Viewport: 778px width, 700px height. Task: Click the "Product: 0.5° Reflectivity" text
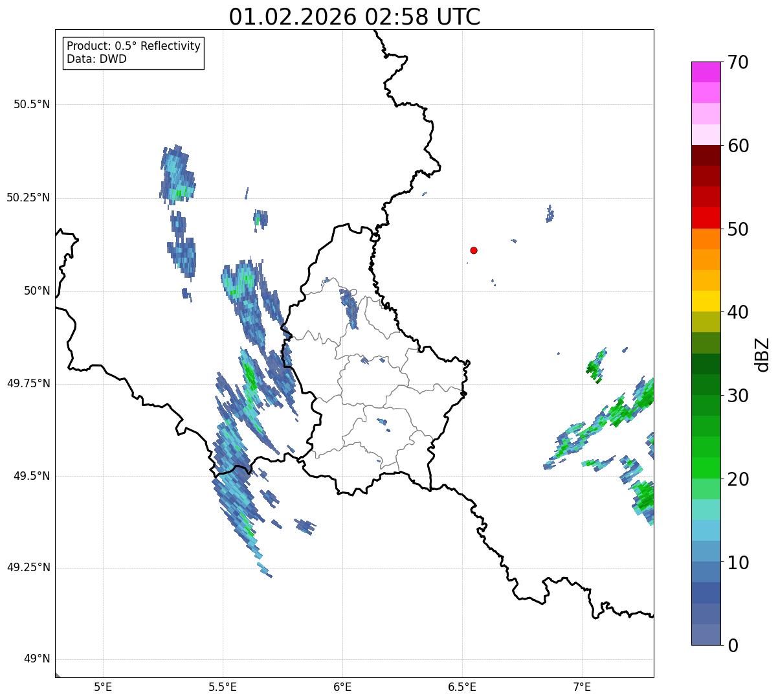point(133,47)
